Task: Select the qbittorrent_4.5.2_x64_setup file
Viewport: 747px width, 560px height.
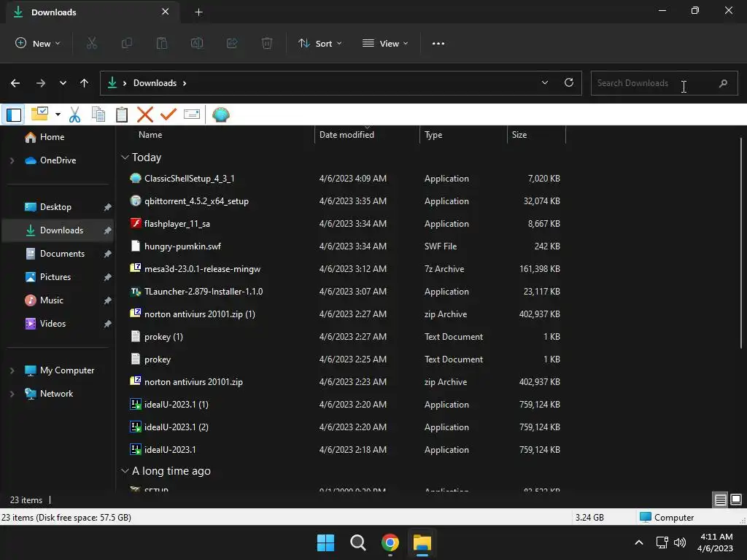Action: (x=196, y=201)
